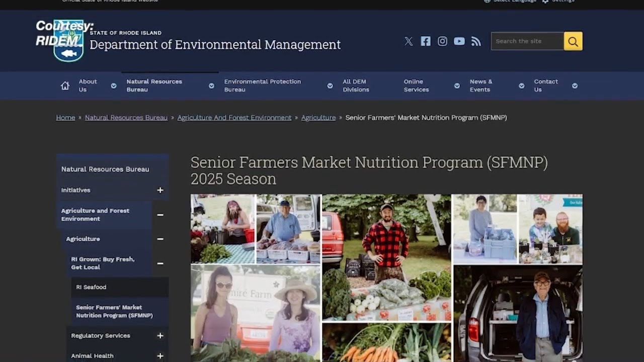Go to the Home icon in navigation

(x=65, y=85)
